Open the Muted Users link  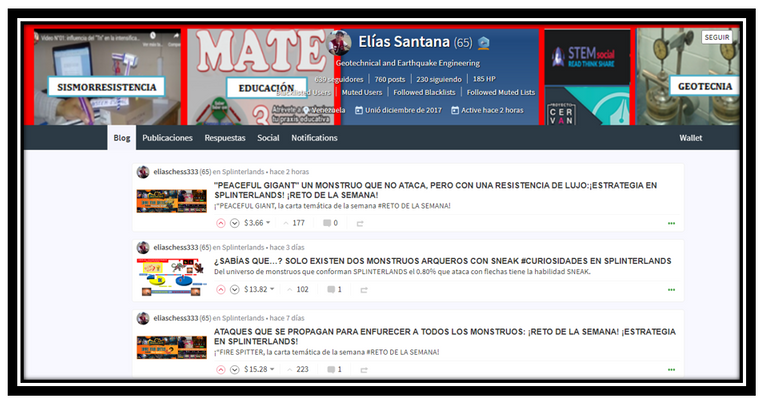click(x=362, y=92)
